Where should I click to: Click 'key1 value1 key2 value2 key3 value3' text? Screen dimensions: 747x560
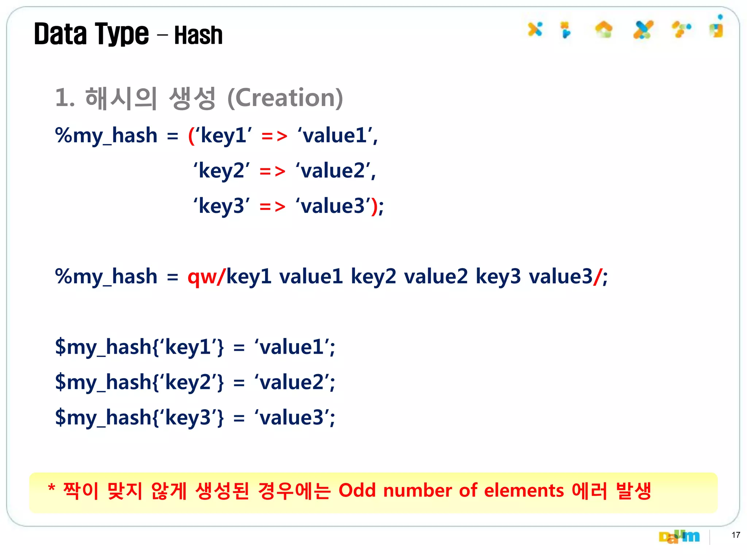[409, 276]
